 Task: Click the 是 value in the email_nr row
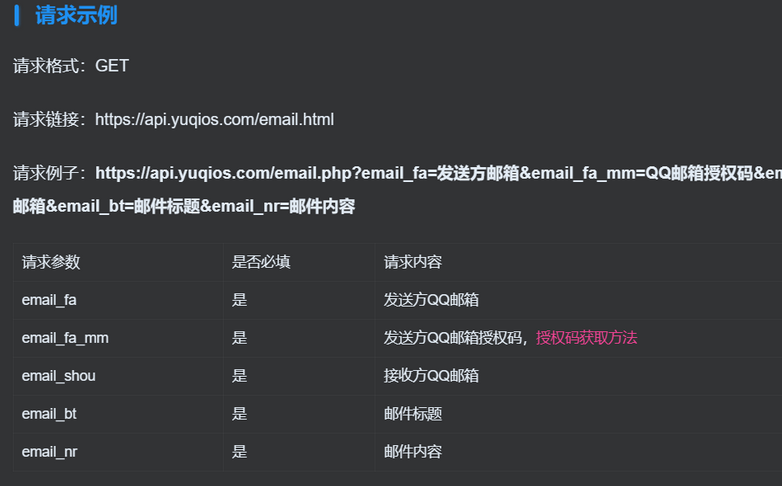click(239, 452)
